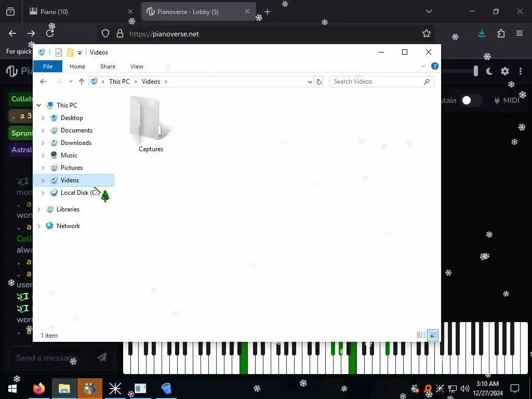Image resolution: width=532 pixels, height=399 pixels.
Task: Click the new folder quick access icon
Action: pos(70,52)
